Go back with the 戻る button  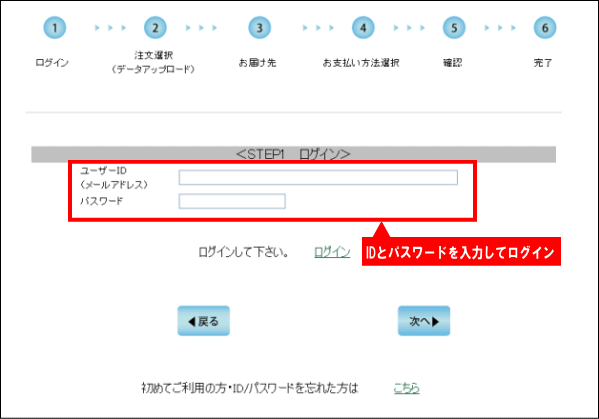click(204, 321)
